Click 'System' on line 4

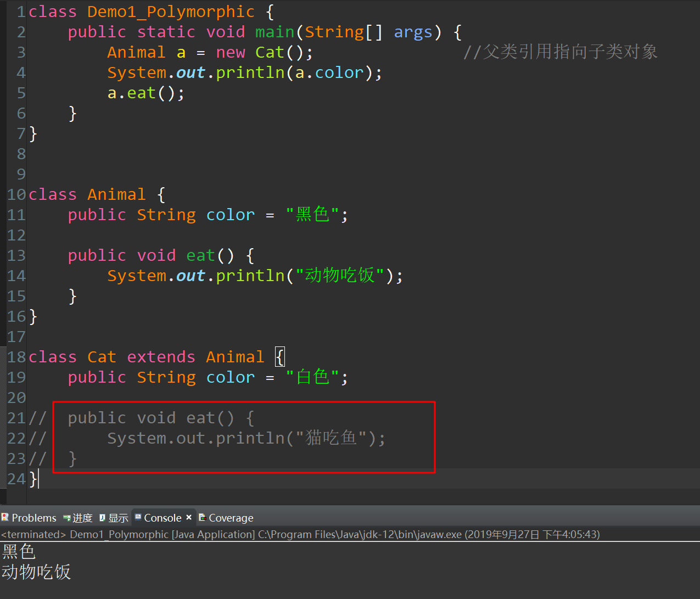[137, 72]
